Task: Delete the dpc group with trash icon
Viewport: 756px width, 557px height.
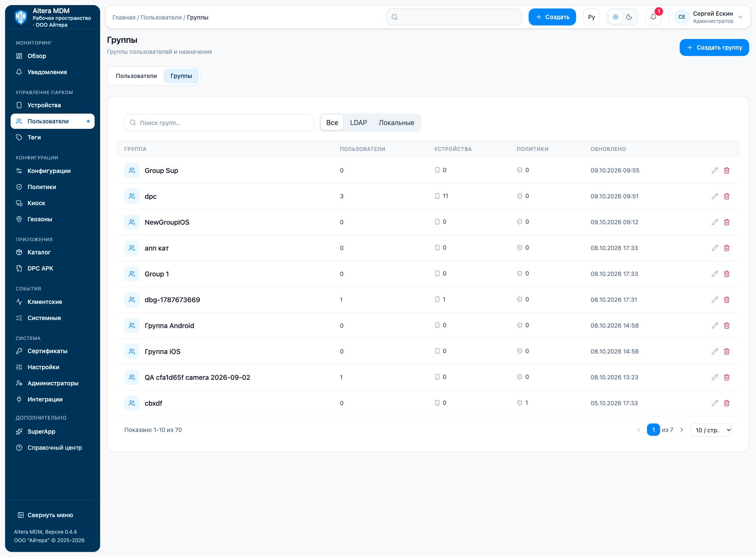Action: pos(727,196)
